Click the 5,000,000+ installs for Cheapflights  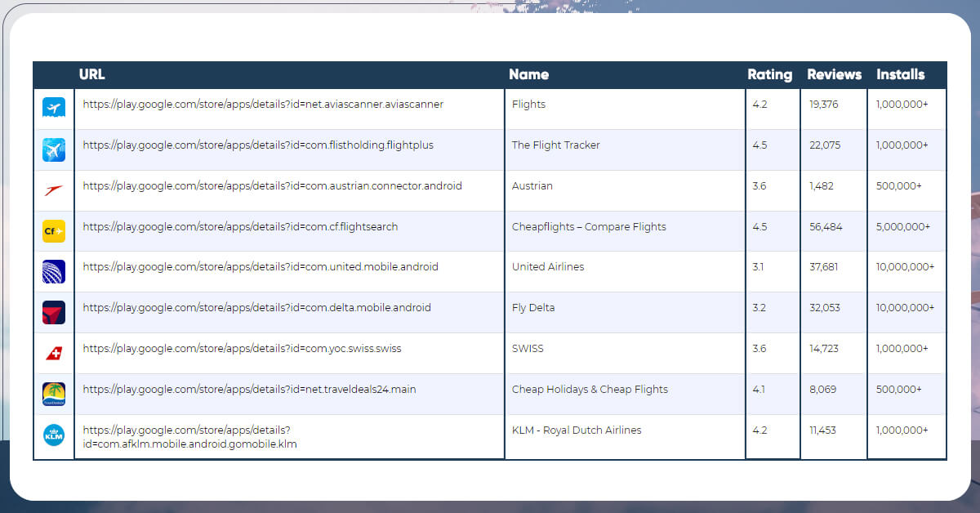coord(902,227)
